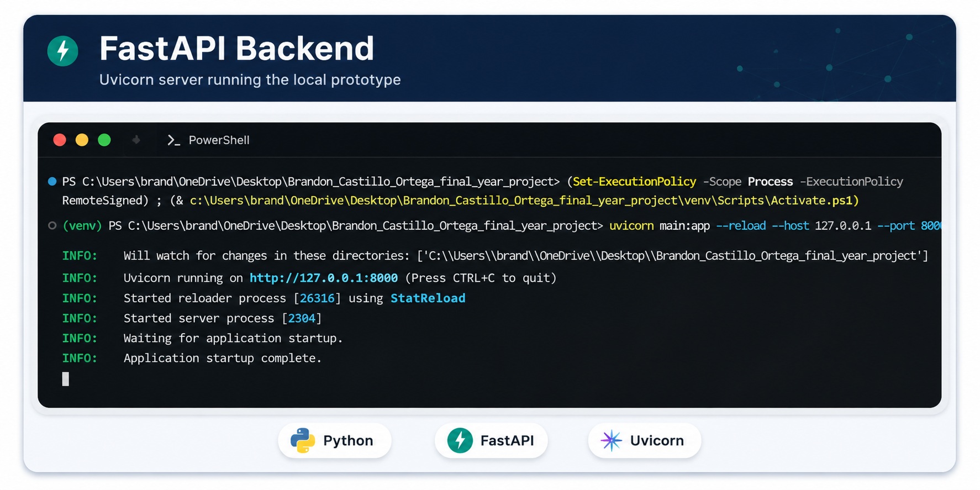Select the PowerShell tab label
980x490 pixels.
219,140
